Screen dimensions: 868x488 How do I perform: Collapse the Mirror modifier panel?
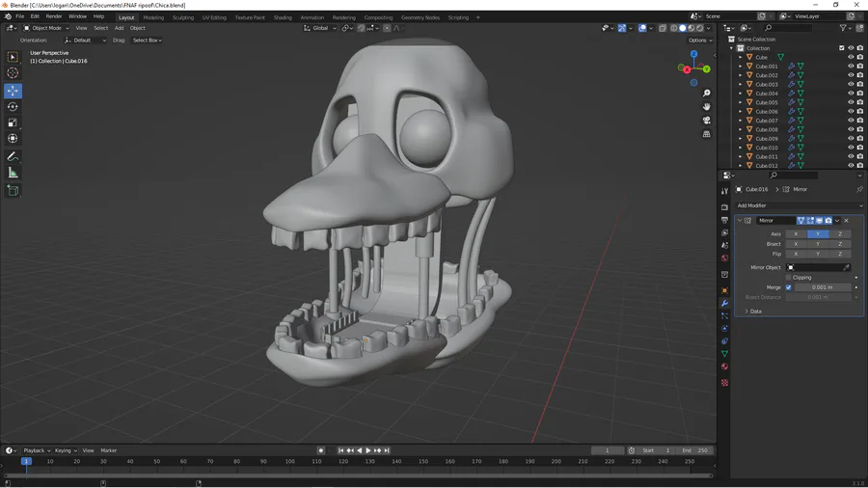[740, 221]
